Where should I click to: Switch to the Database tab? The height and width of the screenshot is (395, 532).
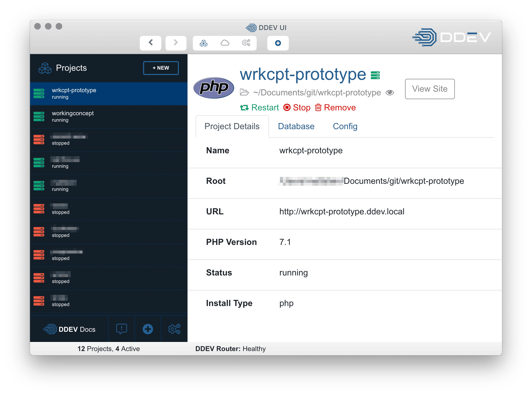coord(296,126)
